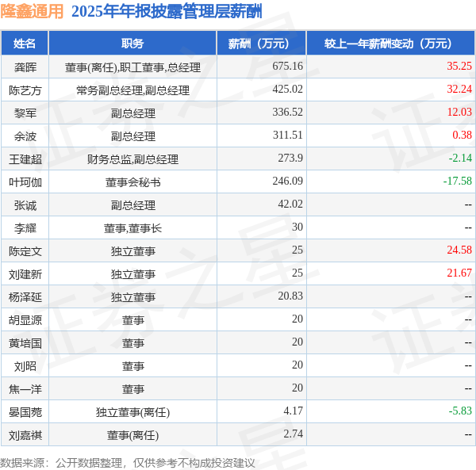Click the change value 24.58 for 陈定文
The width and height of the screenshot is (476, 470).
pyautogui.click(x=459, y=250)
